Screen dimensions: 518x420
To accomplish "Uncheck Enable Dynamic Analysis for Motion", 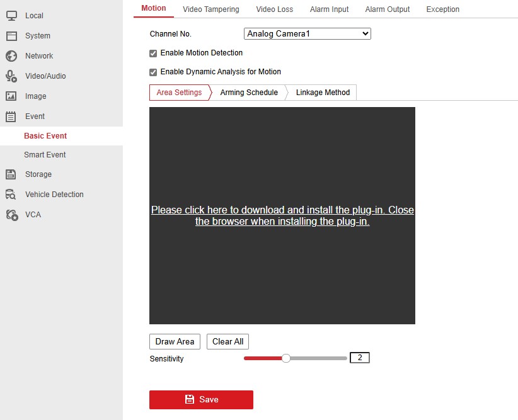I will pyautogui.click(x=153, y=72).
